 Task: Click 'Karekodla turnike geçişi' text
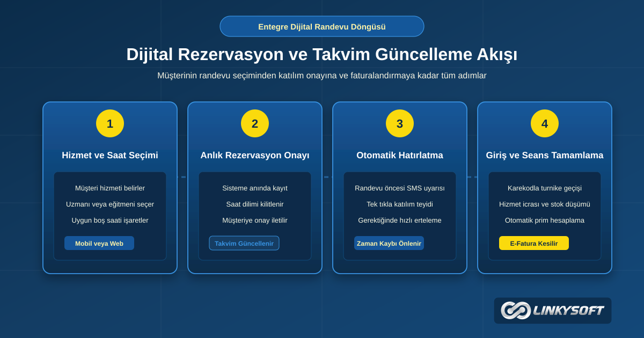click(545, 188)
